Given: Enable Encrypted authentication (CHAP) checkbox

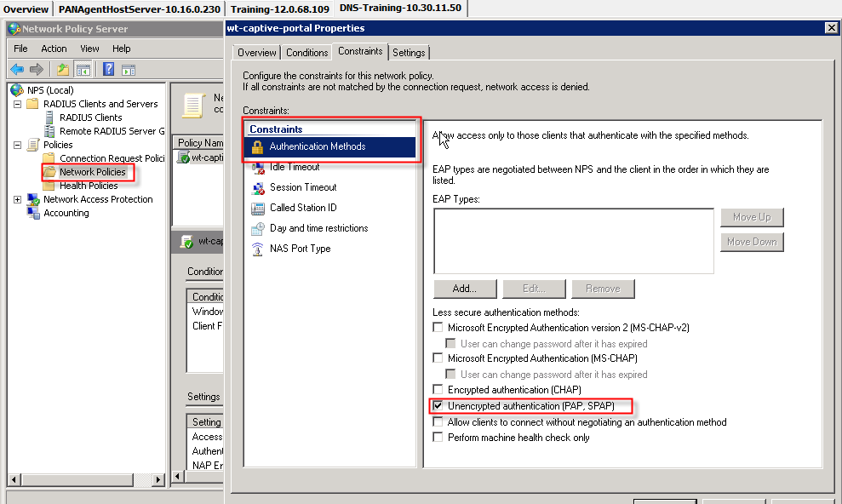Looking at the screenshot, I should tap(438, 389).
